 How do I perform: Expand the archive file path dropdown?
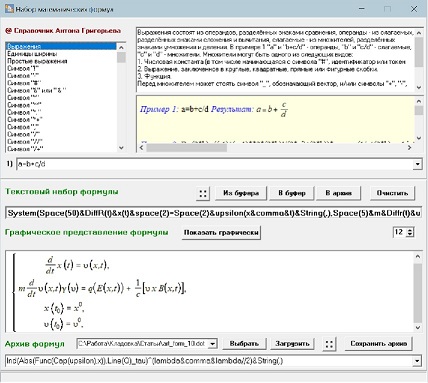coord(212,344)
